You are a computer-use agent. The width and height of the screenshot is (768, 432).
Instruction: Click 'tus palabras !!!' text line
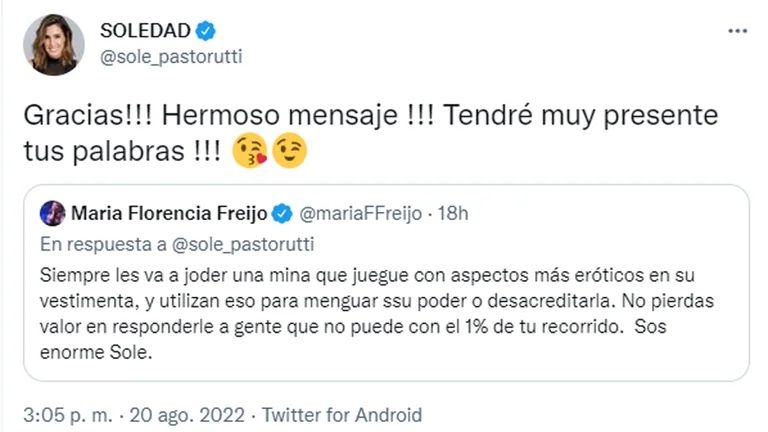(127, 150)
